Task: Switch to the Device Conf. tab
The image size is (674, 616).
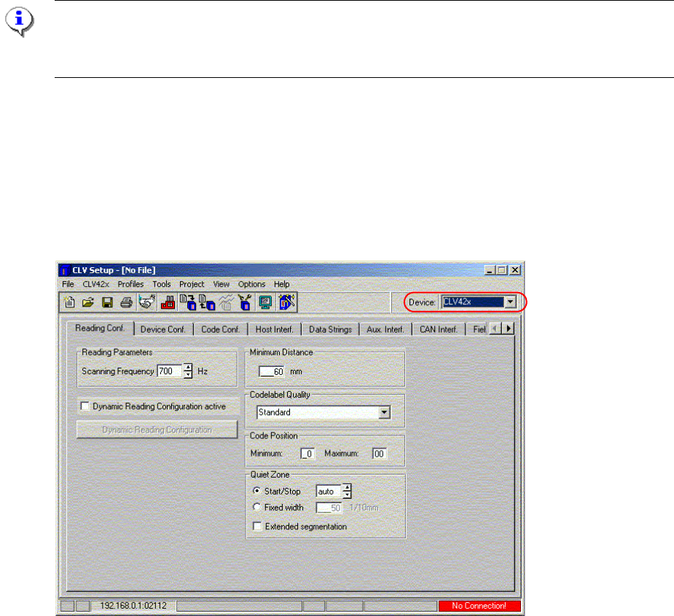Action: point(163,329)
